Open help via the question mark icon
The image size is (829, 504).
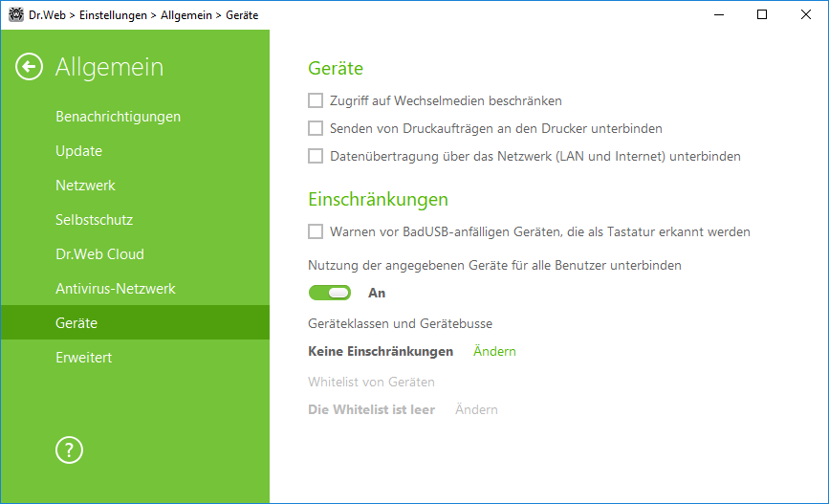tap(69, 450)
